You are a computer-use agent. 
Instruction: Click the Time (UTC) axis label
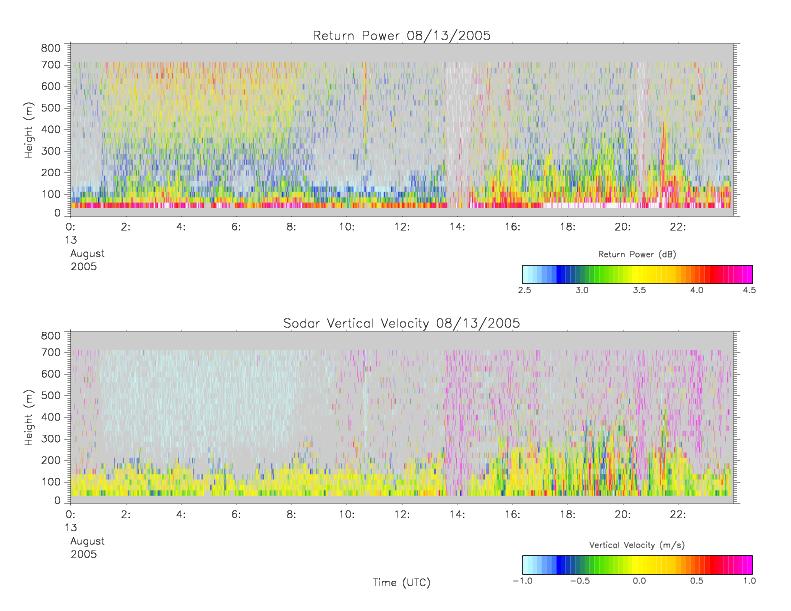(402, 582)
